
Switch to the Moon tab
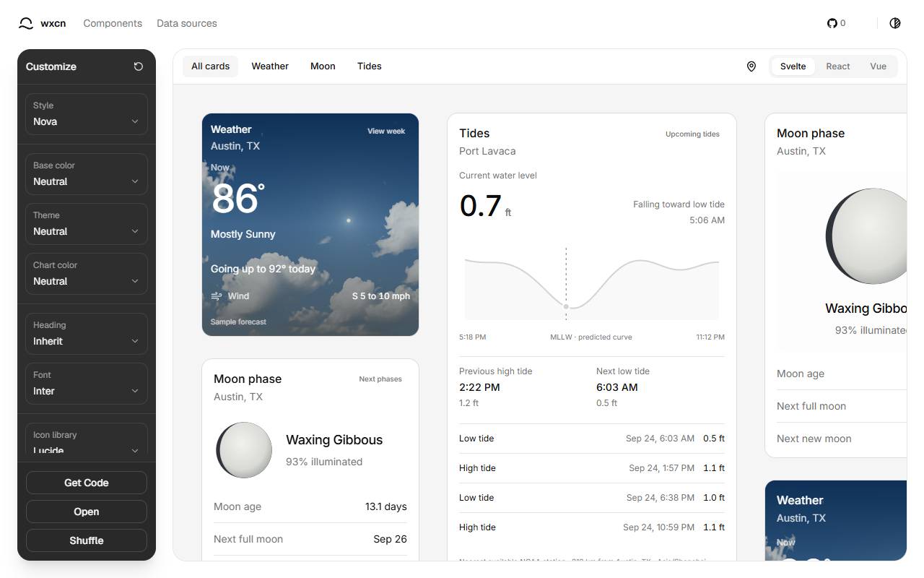pos(323,66)
